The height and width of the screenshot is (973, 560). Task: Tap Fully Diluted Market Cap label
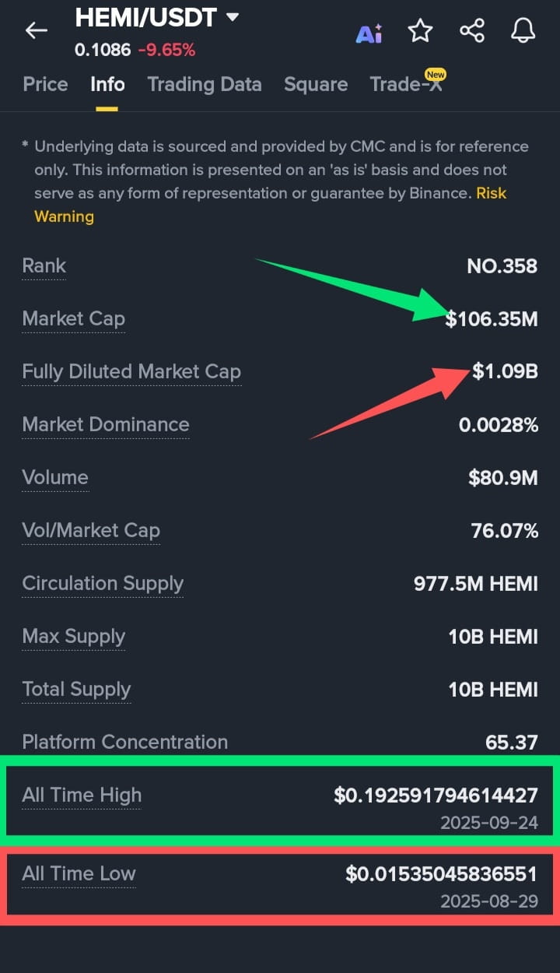pyautogui.click(x=131, y=372)
